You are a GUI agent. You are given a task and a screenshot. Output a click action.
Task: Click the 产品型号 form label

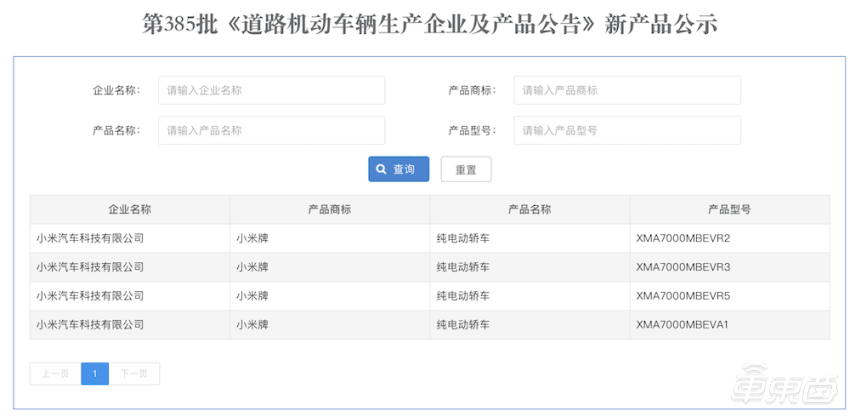tap(472, 131)
